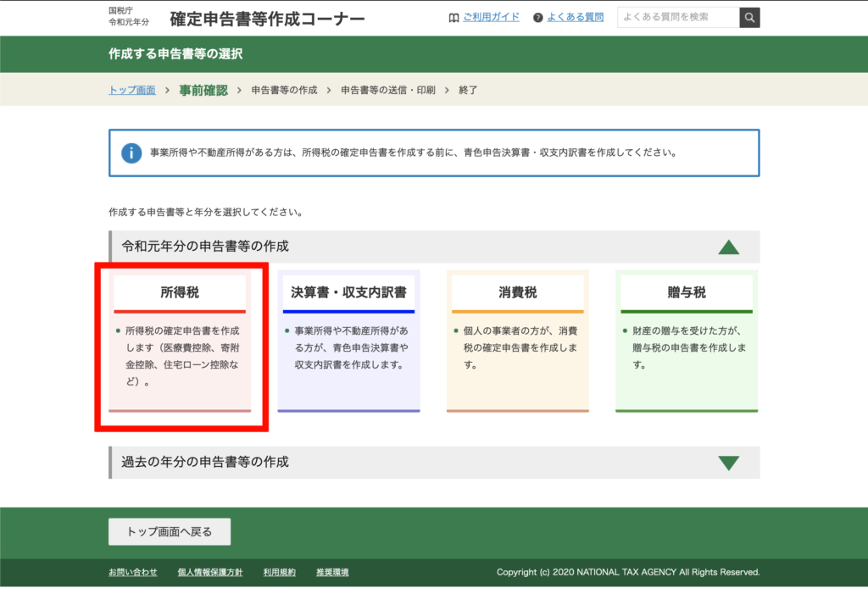Click the search magnifier icon button
868x605 pixels.
(x=749, y=18)
